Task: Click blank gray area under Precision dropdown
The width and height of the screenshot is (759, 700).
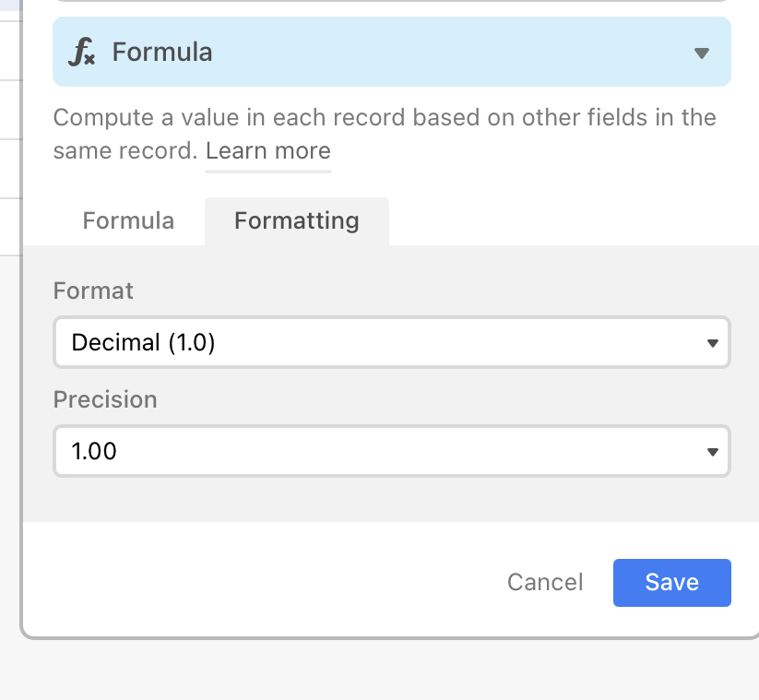Action: pyautogui.click(x=392, y=500)
